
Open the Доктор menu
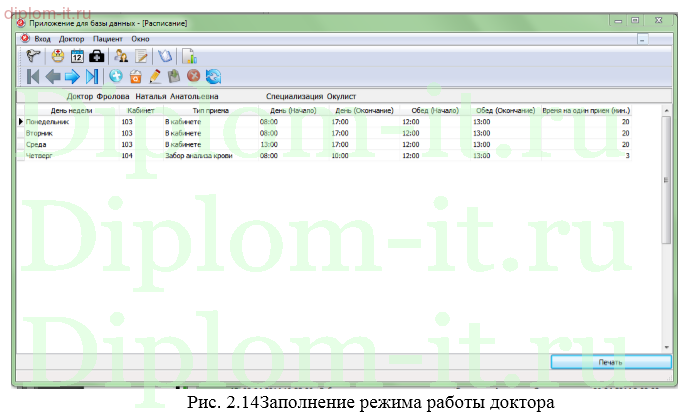tap(71, 39)
